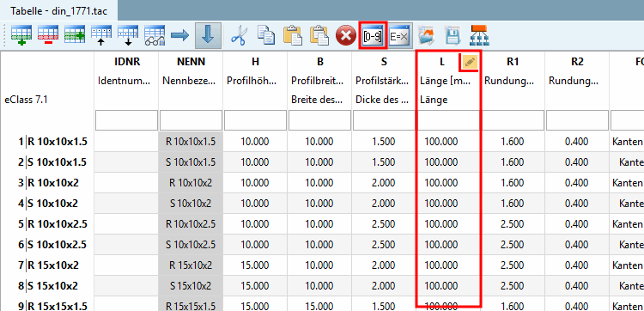Viewport: 644px width, 311px height.
Task: Select the IDNR column header
Action: 127,62
